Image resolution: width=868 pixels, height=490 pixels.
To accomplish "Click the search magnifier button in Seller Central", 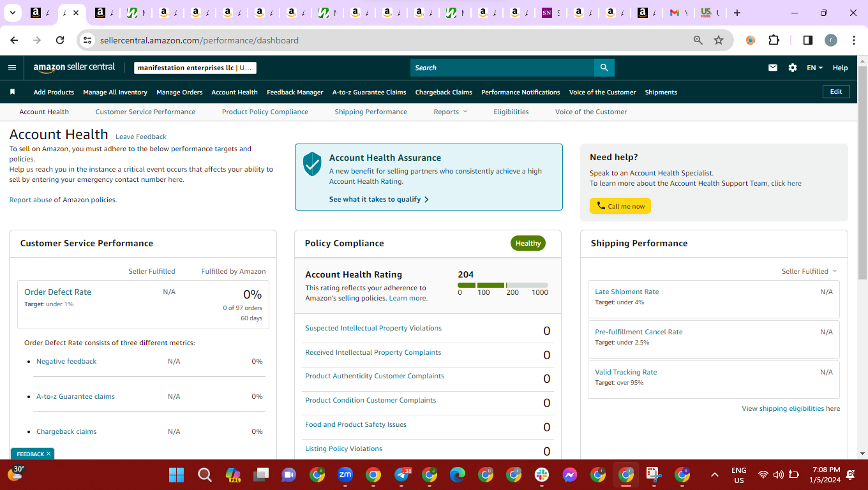I will (604, 68).
